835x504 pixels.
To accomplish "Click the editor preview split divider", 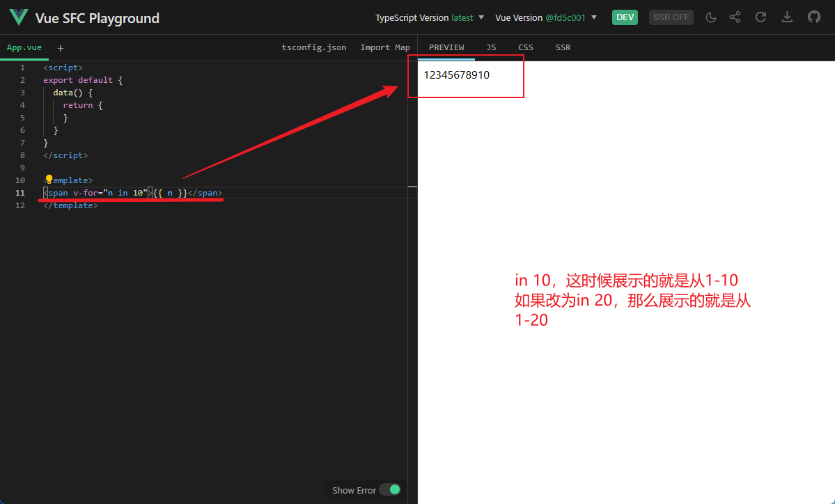I will [413, 187].
